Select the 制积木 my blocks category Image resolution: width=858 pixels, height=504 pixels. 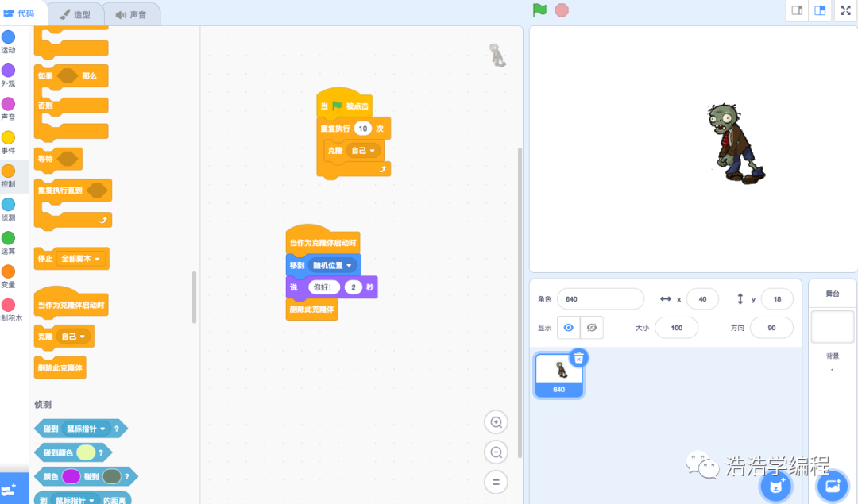11,310
